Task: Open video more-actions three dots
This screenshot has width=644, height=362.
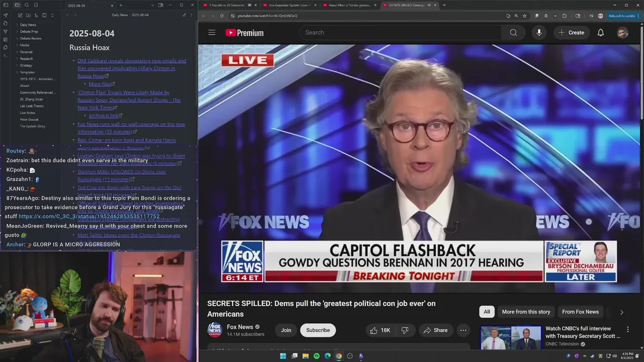Action: 463,330
